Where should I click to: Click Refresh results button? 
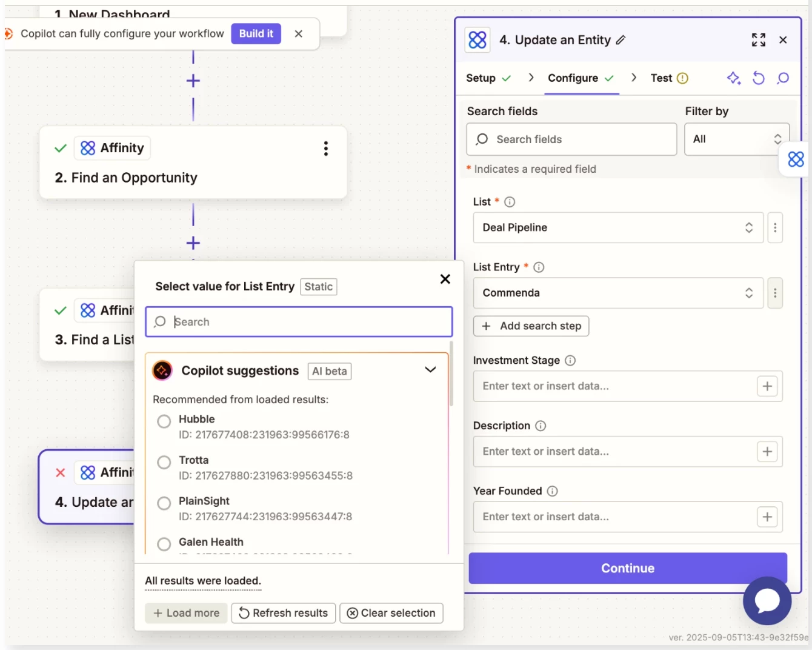[x=283, y=614]
